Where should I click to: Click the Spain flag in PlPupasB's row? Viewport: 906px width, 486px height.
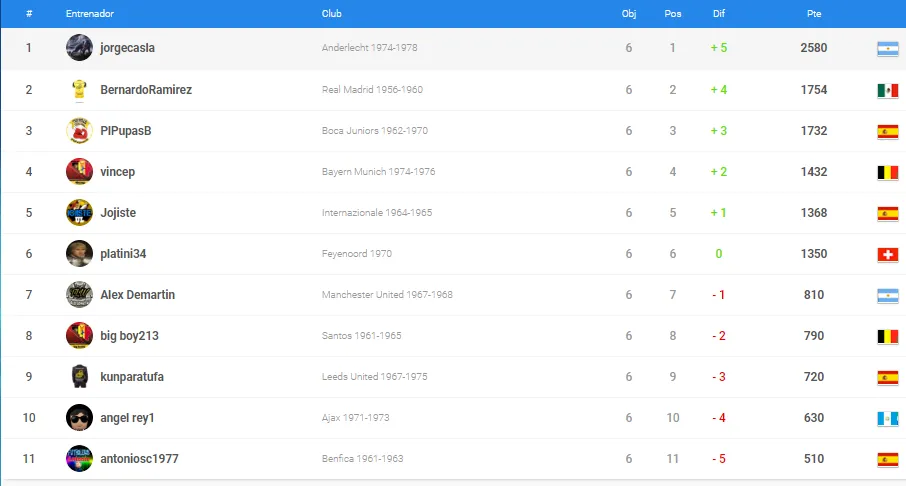(x=888, y=131)
